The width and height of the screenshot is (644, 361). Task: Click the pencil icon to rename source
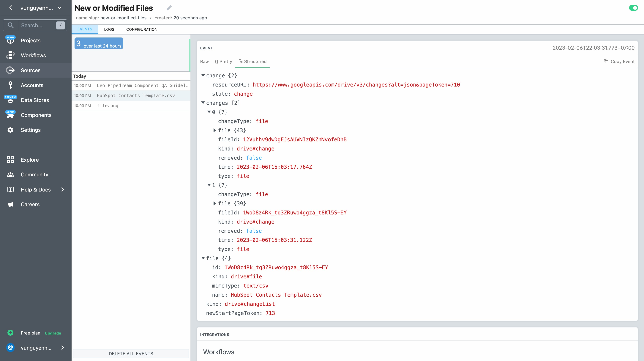[x=169, y=8]
